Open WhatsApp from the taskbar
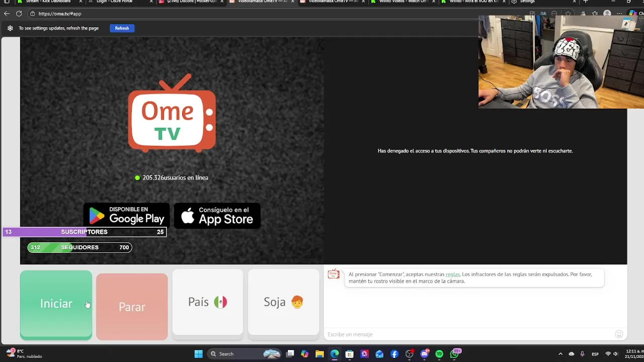This screenshot has height=362, width=644. [455, 354]
